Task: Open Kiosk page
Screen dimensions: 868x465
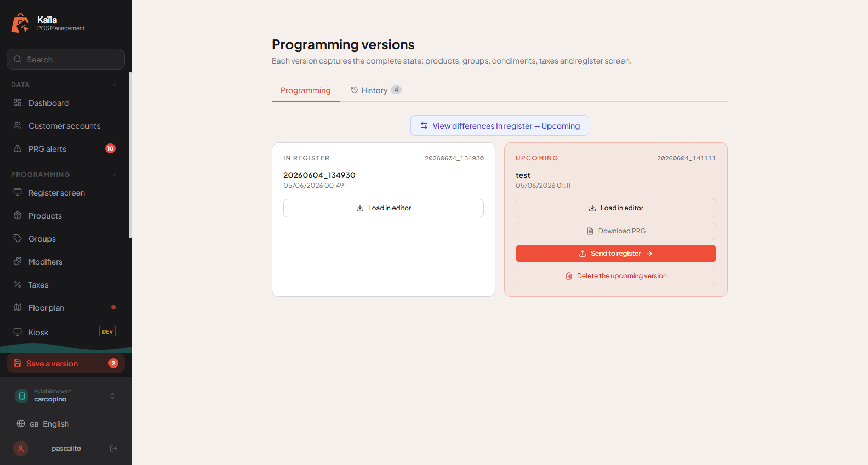Action: [x=66, y=332]
